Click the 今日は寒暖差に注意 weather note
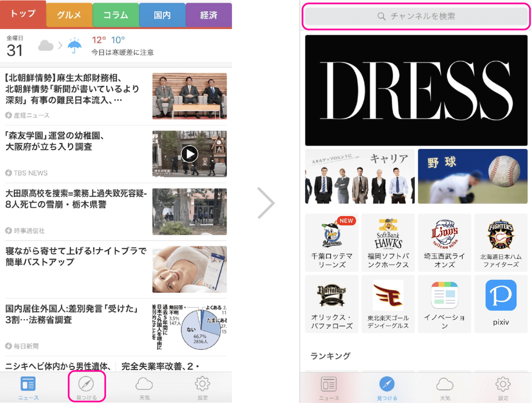532x403 pixels. [122, 52]
